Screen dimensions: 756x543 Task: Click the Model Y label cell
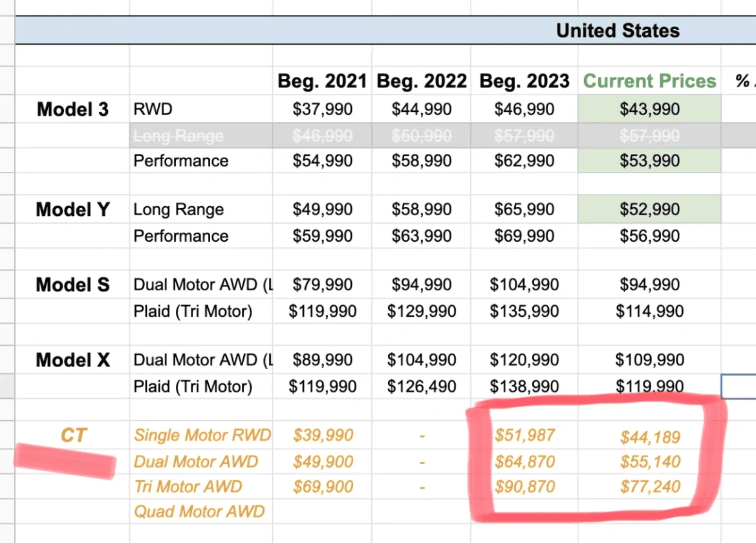click(73, 209)
